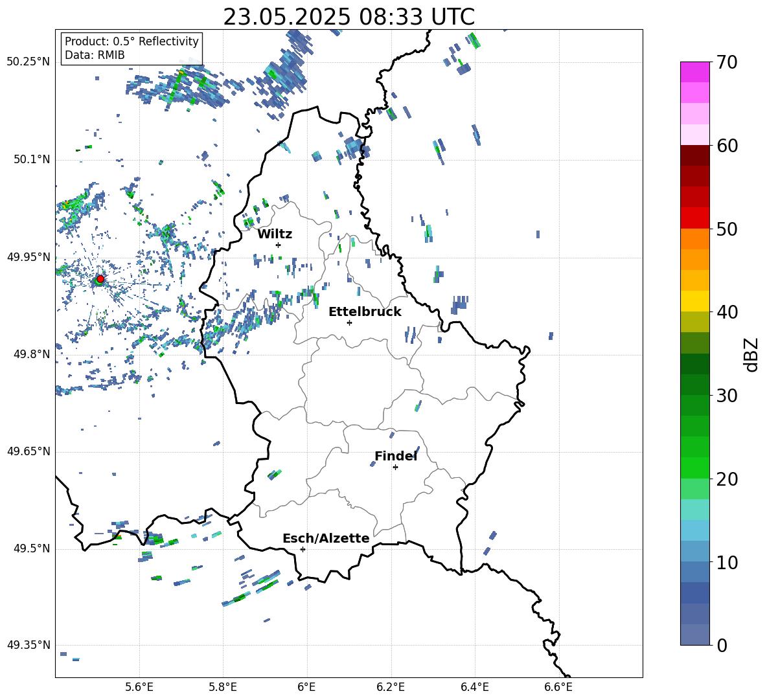Click the dark red colorbar segment below 60

[x=694, y=155]
